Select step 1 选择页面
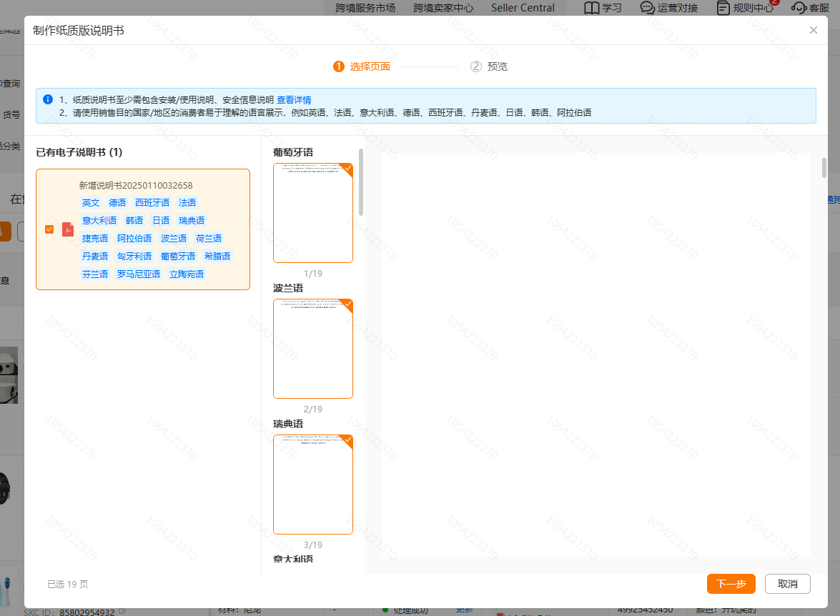The width and height of the screenshot is (840, 616). click(362, 66)
